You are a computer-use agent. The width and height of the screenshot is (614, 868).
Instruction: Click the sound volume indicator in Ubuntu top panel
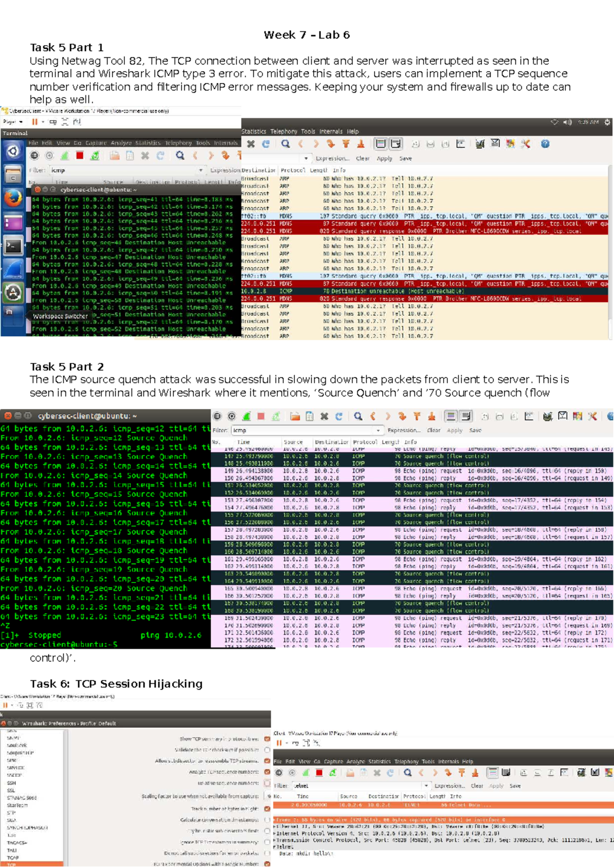(567, 122)
